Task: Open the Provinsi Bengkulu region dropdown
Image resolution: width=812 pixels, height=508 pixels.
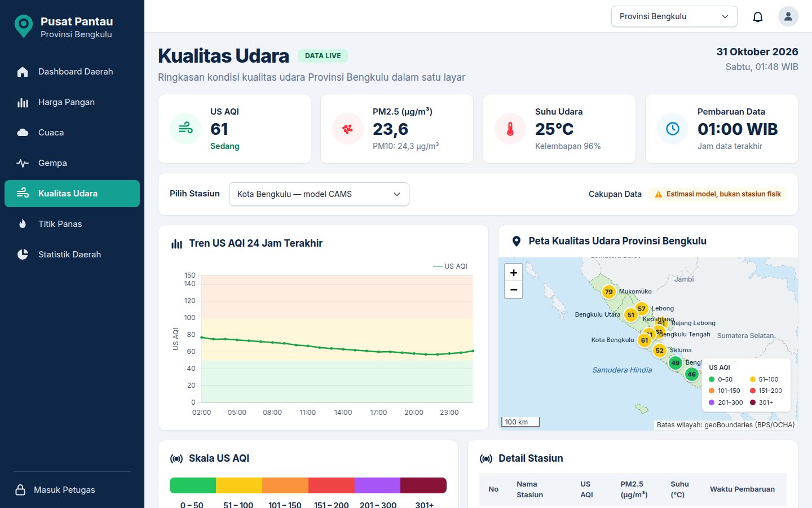Action: [x=674, y=16]
